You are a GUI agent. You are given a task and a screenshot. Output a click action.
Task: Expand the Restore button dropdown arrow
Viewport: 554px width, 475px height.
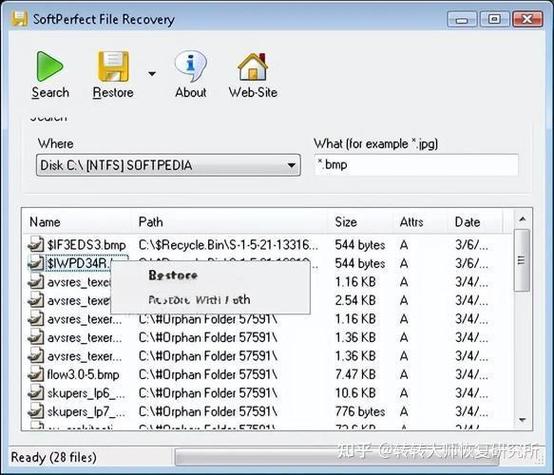click(152, 74)
